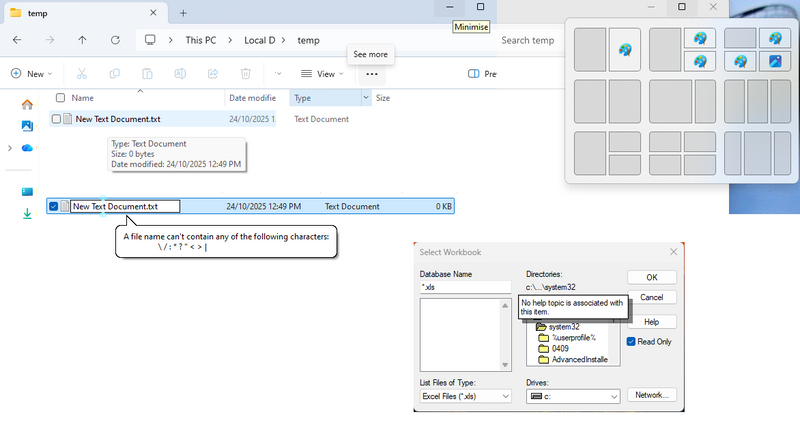
Task: Open the See more ellipsis menu
Action: click(371, 74)
